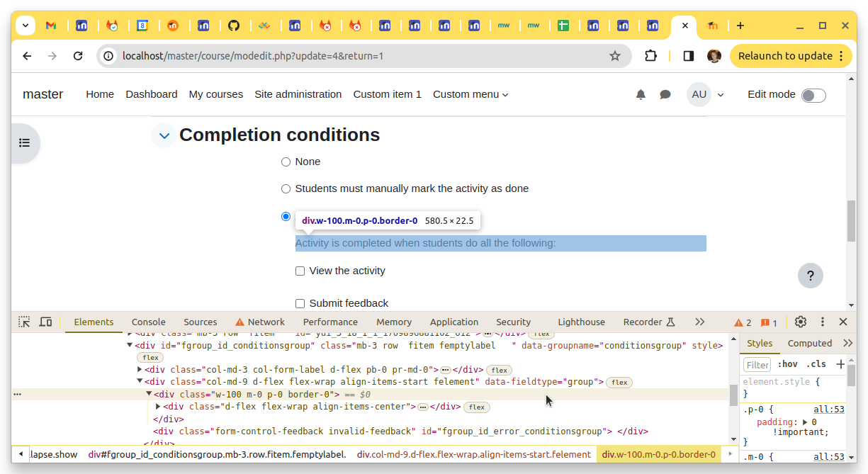This screenshot has width=868, height=474.
Task: Expand the Custom menu dropdown
Action: 470,94
